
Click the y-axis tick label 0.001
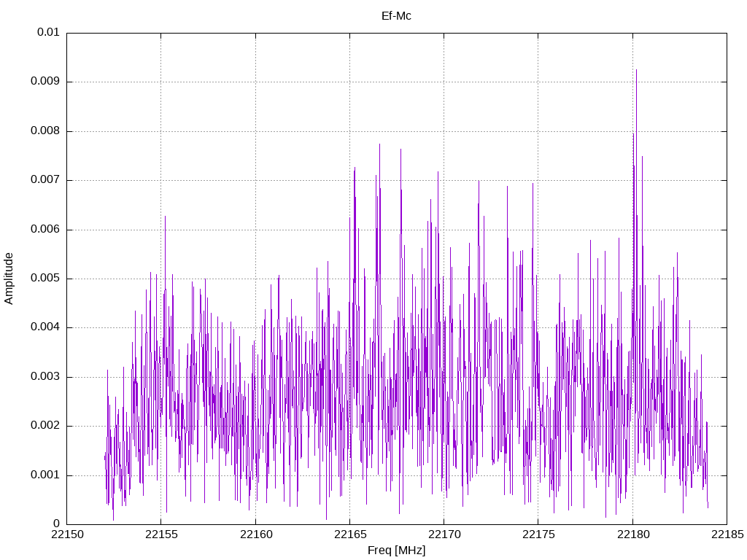[45, 475]
